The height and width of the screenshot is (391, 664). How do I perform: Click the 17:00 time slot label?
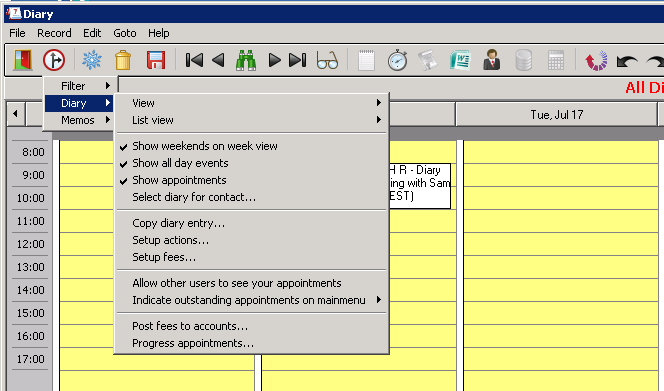click(30, 359)
